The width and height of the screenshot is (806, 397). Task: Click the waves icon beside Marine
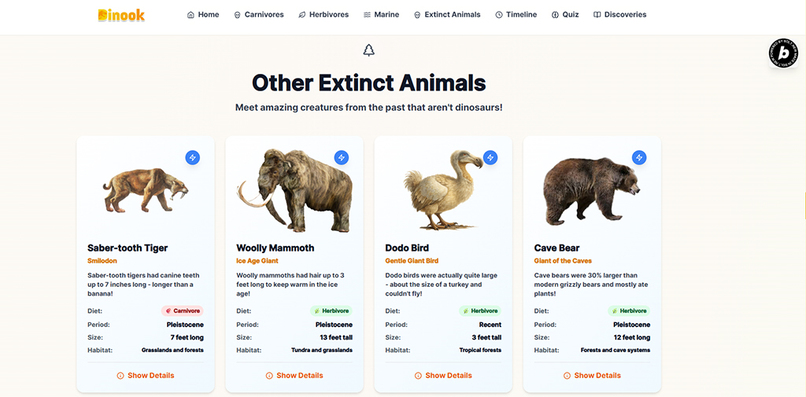(x=367, y=15)
